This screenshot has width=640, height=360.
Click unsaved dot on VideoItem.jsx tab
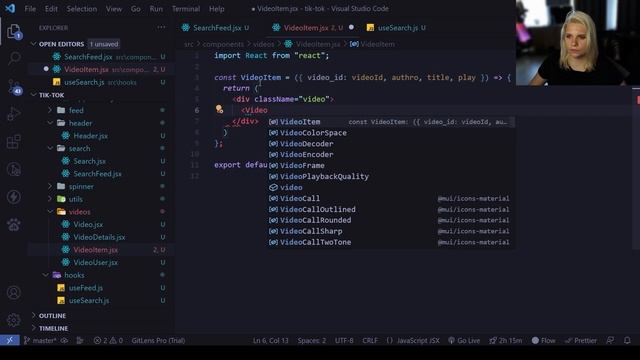click(x=351, y=27)
